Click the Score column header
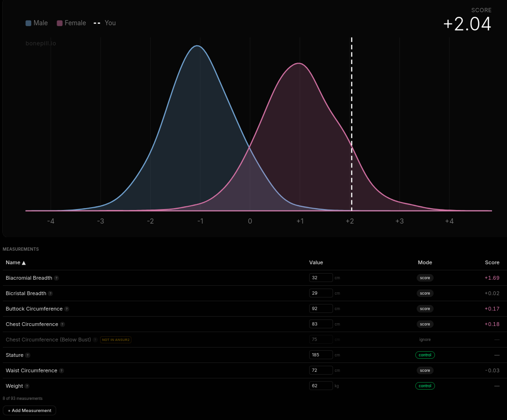 point(492,262)
